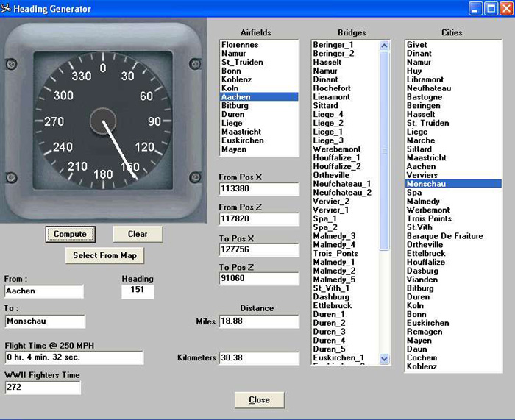Viewport: 515px width, 420px height.
Task: Choose Trois_Ponts in Bridges list
Action: (335, 253)
